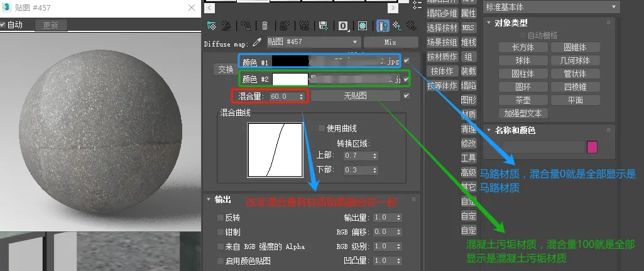Viewport: 644px width, 271px height.
Task: Toggle the Show End Result icon
Action: coord(383,26)
